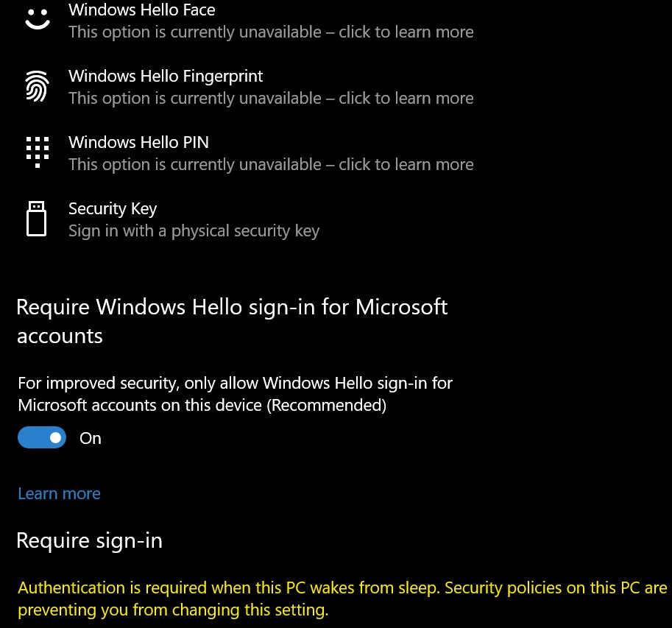Expand the Windows Hello Fingerprint option

click(x=166, y=76)
